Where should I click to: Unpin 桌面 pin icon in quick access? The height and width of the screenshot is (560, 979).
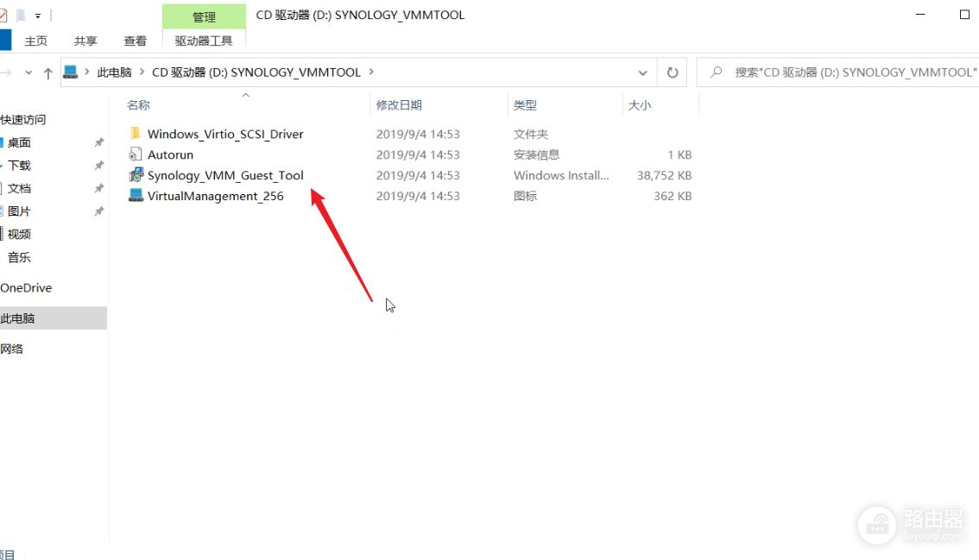98,142
